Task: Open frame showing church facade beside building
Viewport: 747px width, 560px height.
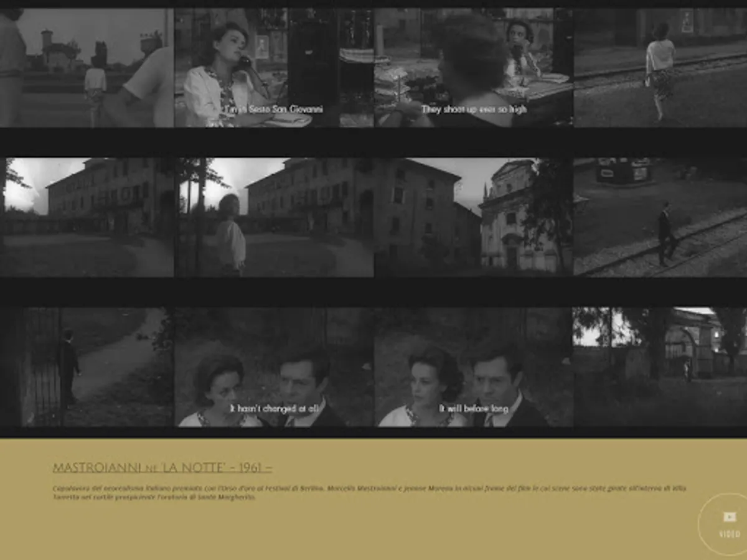Action: pos(473,217)
